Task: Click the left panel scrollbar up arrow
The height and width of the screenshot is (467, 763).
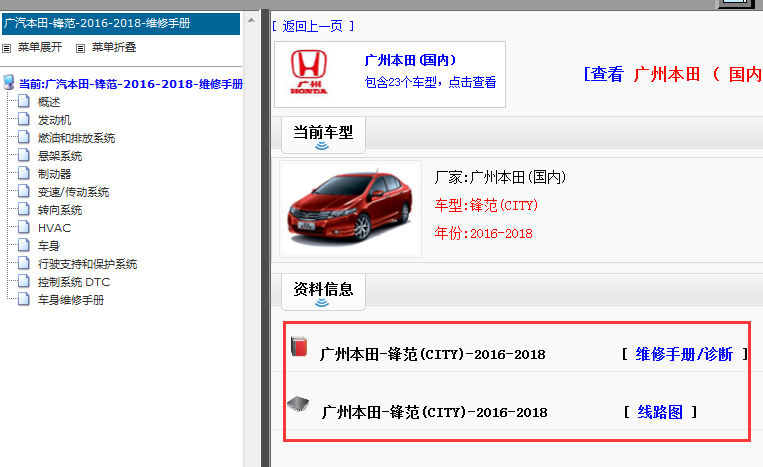Action: [x=251, y=20]
